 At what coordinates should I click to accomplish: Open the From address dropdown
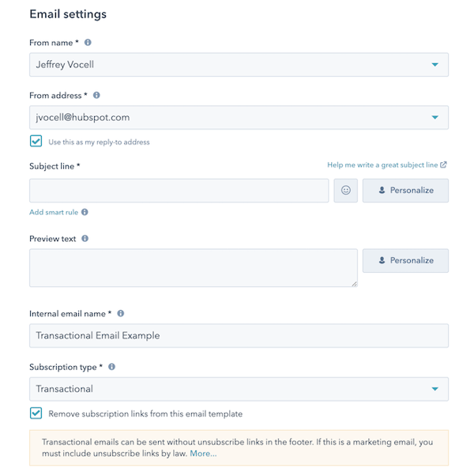[434, 118]
